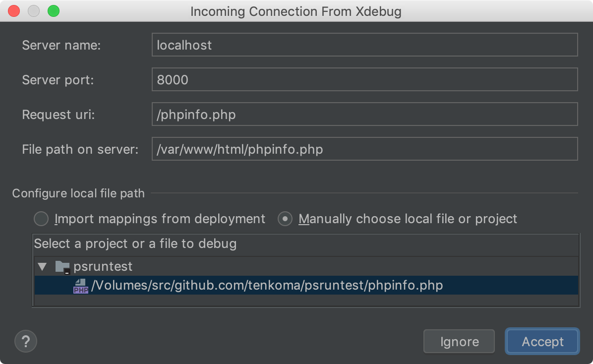Viewport: 593px width, 364px height.
Task: Minimize the dialog using the yellow button
Action: 34,11
